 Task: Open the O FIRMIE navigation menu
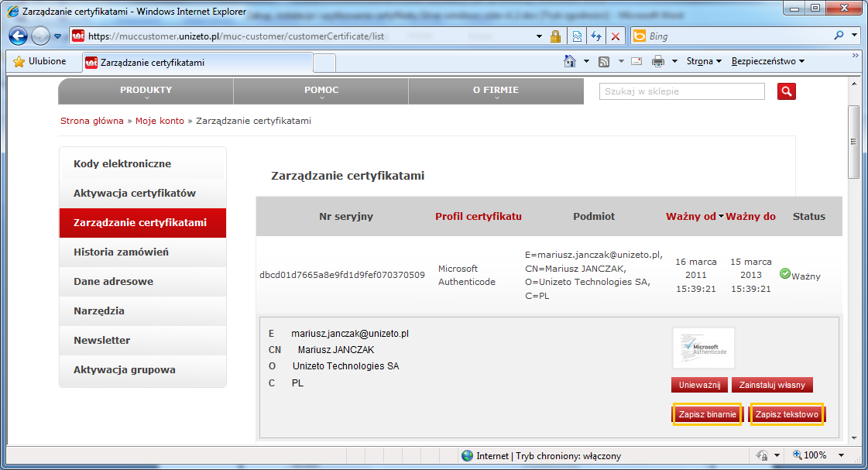tap(496, 91)
